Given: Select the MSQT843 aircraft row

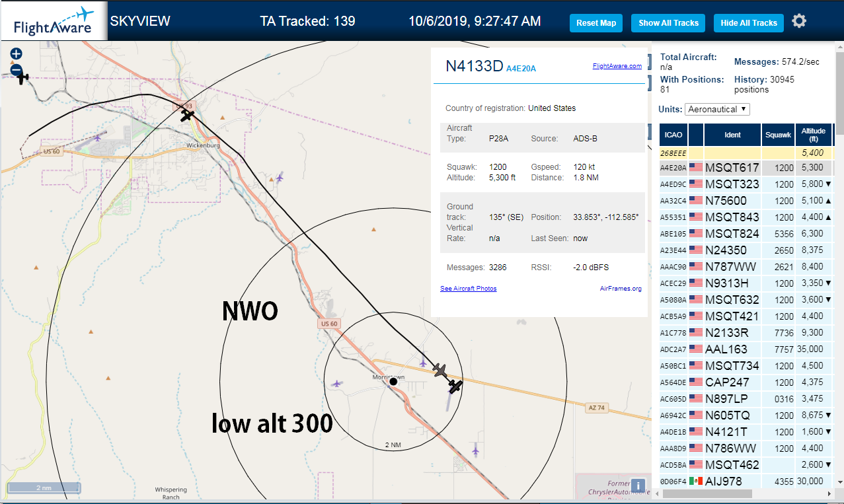Looking at the screenshot, I should [x=746, y=217].
